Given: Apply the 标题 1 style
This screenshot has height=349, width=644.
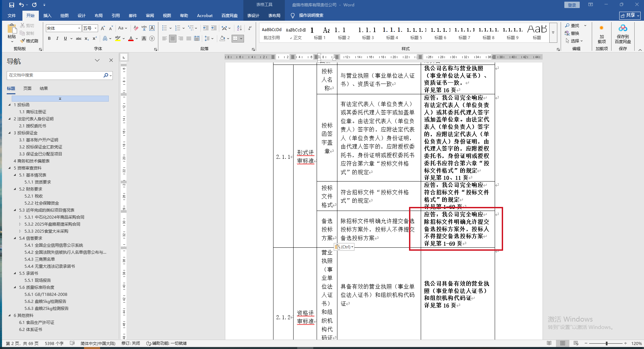Looking at the screenshot, I should pos(320,33).
